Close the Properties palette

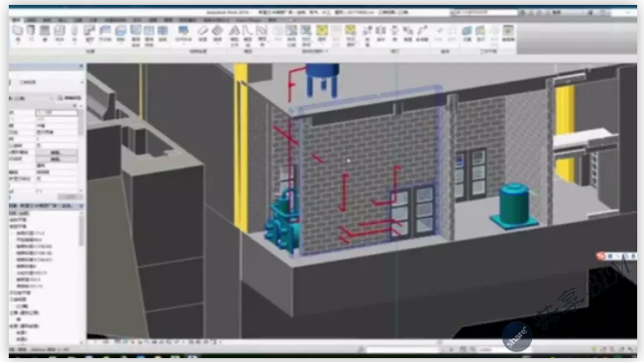[x=81, y=65]
